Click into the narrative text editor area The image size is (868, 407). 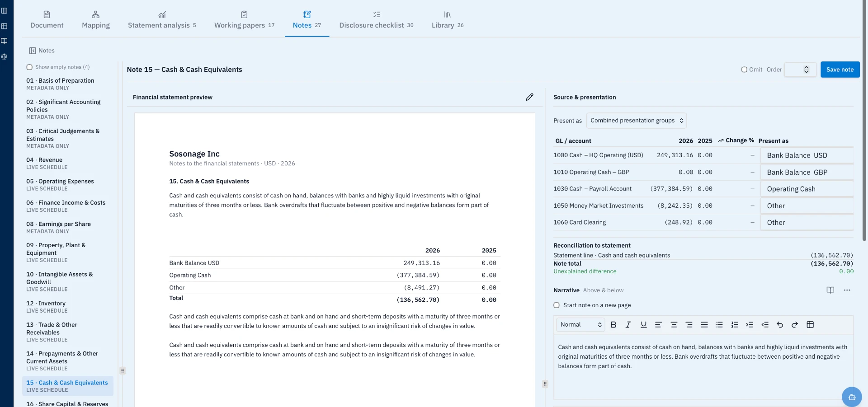pyautogui.click(x=703, y=367)
